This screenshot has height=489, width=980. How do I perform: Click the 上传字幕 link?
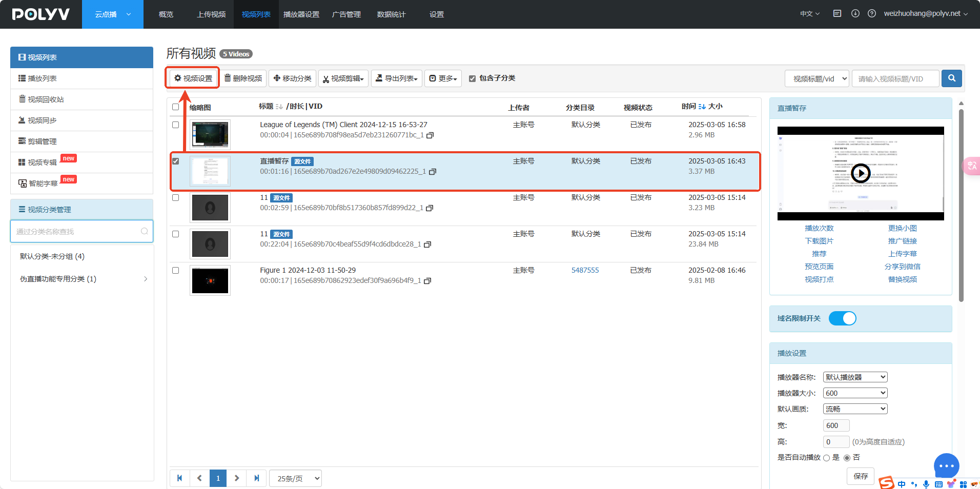pyautogui.click(x=903, y=254)
